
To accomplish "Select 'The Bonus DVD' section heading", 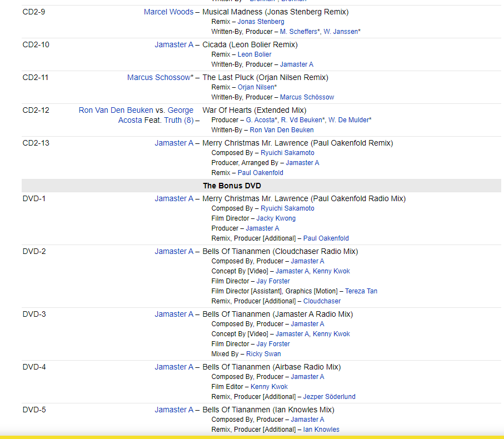I will pos(232,186).
